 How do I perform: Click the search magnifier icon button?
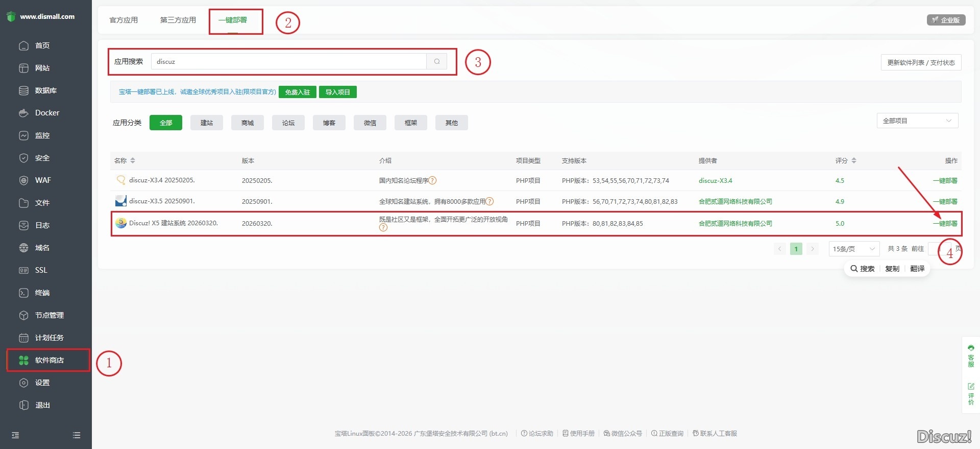(437, 62)
